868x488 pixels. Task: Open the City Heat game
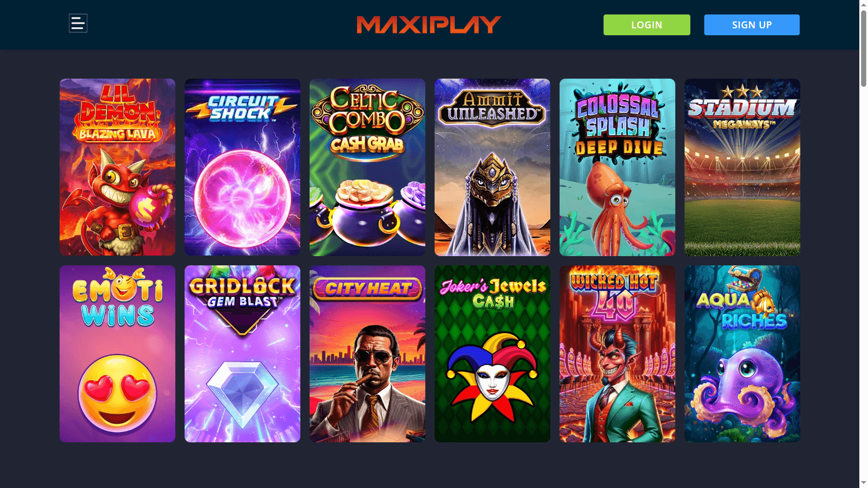[367, 354]
